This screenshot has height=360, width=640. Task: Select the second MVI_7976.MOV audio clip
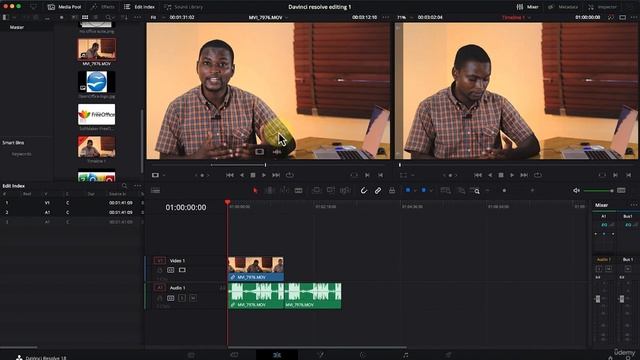click(x=313, y=296)
